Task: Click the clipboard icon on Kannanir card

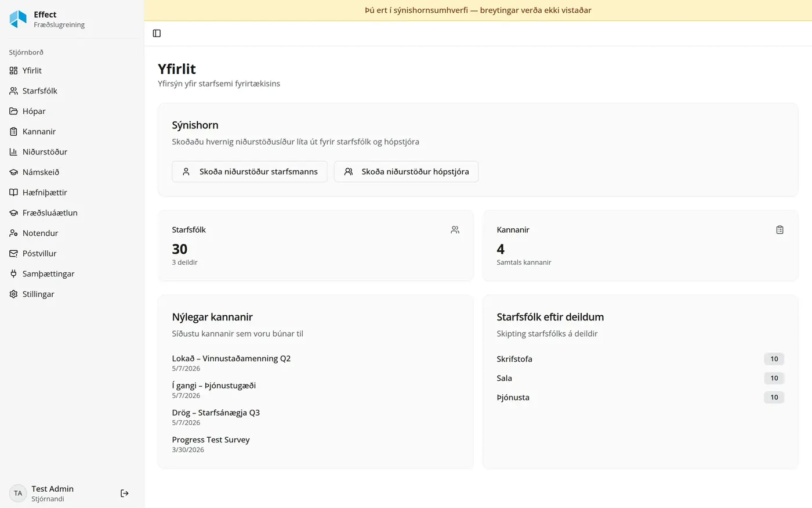Action: 780,230
